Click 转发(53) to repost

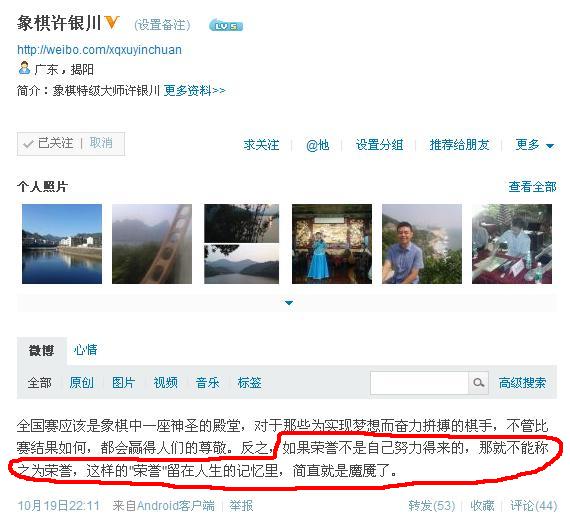coord(431,505)
